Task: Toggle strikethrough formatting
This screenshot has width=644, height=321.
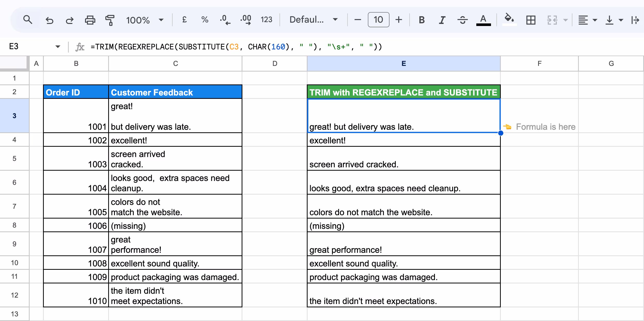Action: 463,20
